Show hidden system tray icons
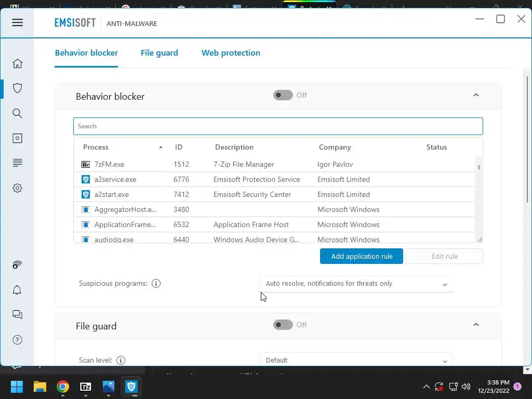This screenshot has width=532, height=399. coord(427,387)
